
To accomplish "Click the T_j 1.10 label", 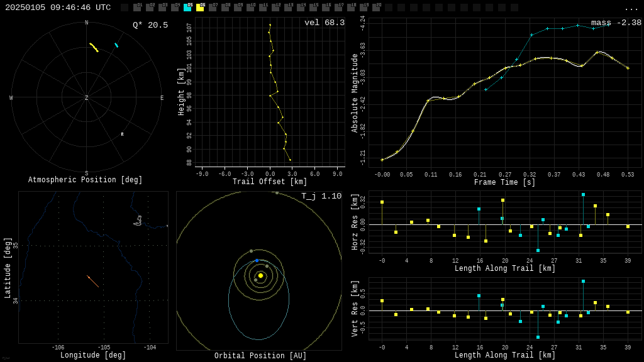I will (x=321, y=196).
